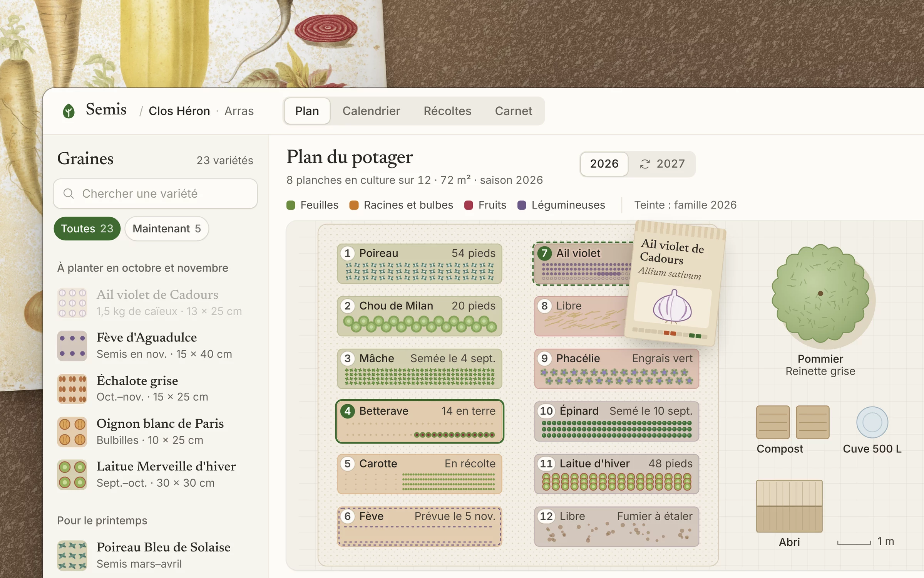Viewport: 924px width, 578px height.
Task: Select the Abri shed on the plan
Action: 789,506
